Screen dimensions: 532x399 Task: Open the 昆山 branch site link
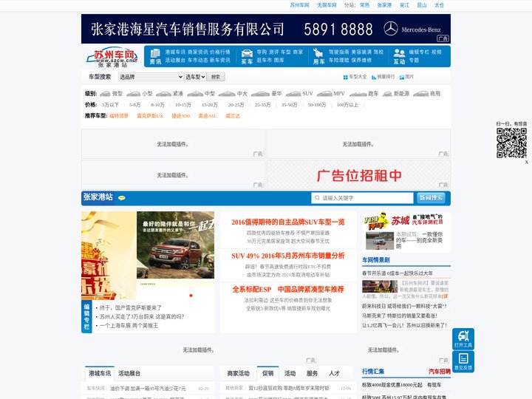point(422,5)
